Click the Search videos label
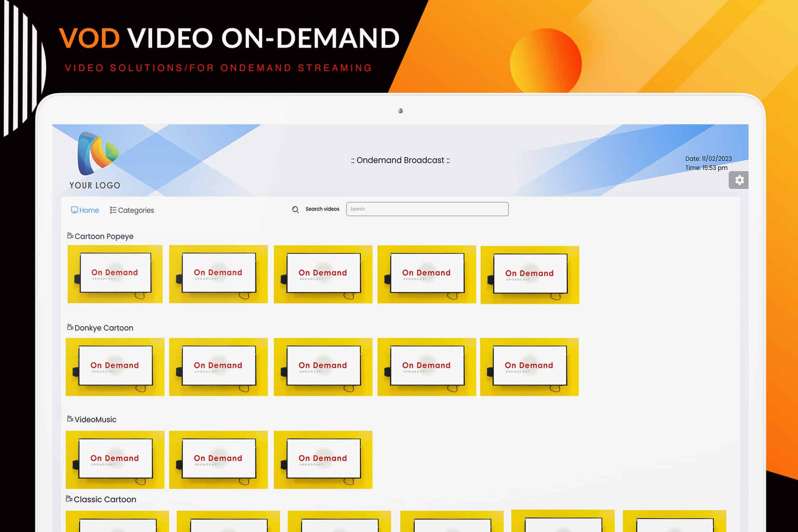 tap(322, 209)
